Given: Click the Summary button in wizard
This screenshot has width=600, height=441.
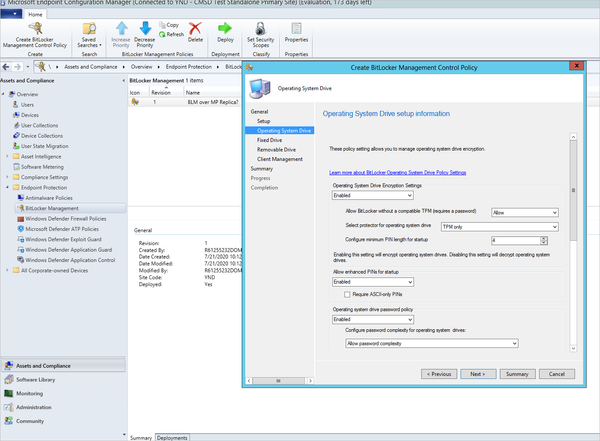Looking at the screenshot, I should pyautogui.click(x=517, y=374).
